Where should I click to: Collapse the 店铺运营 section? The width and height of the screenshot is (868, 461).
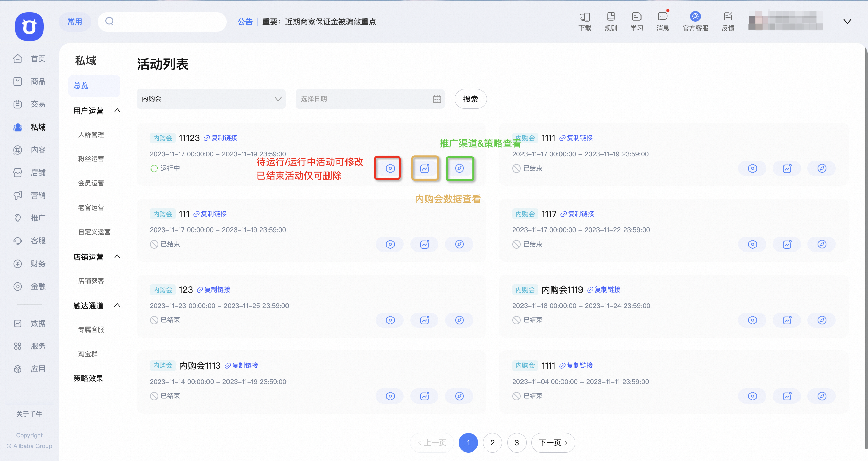(x=117, y=257)
